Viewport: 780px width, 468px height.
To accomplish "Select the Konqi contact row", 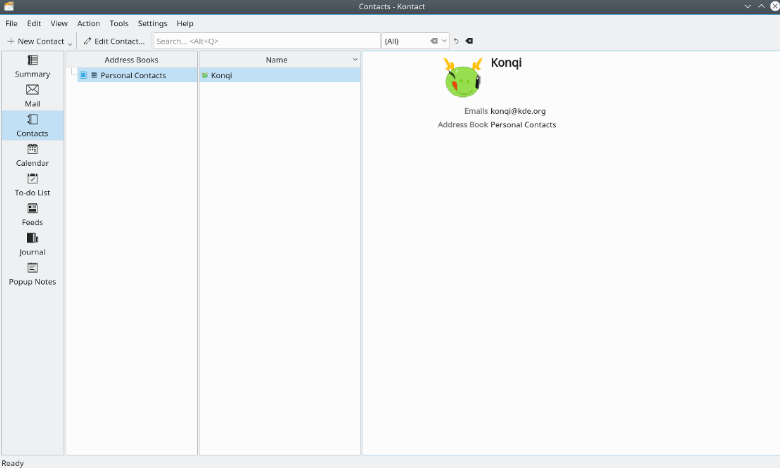I will 280,75.
